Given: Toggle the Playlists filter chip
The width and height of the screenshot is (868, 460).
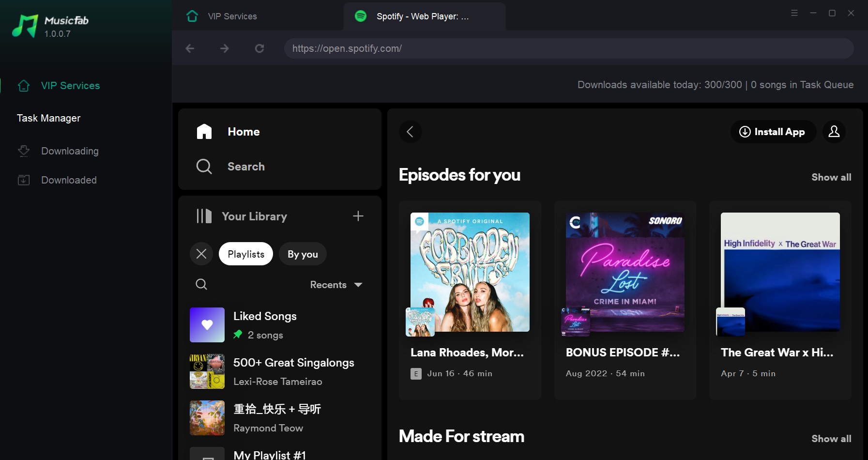Looking at the screenshot, I should [246, 254].
